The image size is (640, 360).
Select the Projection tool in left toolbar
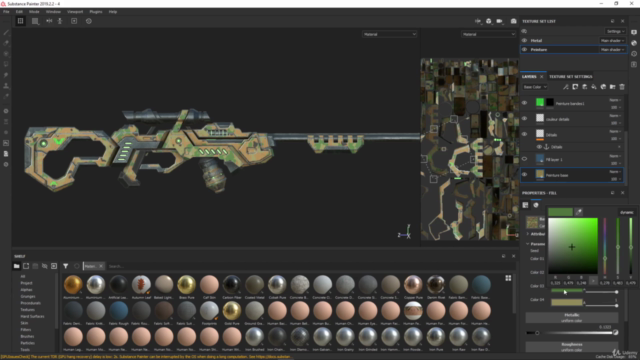pyautogui.click(x=6, y=54)
